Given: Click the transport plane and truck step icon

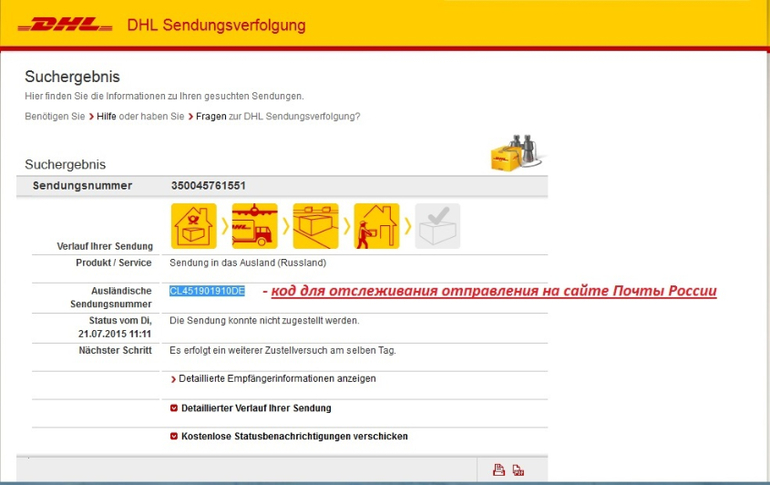Looking at the screenshot, I should click(x=254, y=226).
